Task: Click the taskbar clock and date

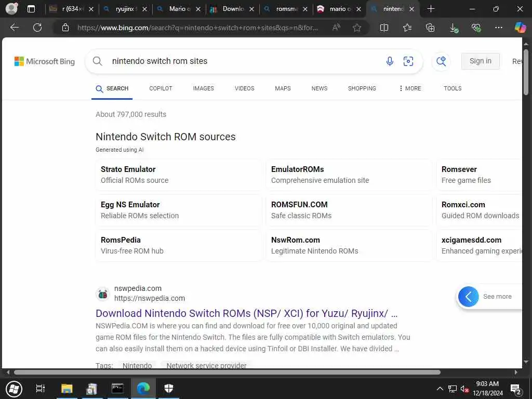Action: click(487, 389)
